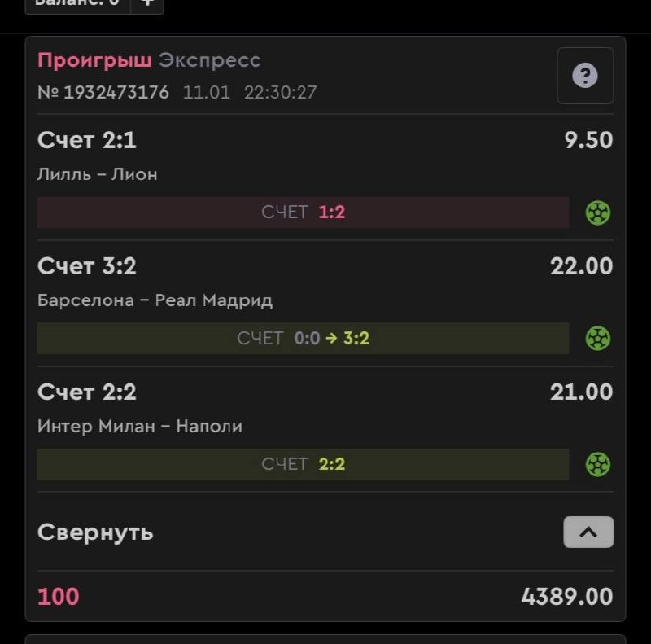
Task: Collapse the bet slip with the chevron button
Action: [x=588, y=532]
